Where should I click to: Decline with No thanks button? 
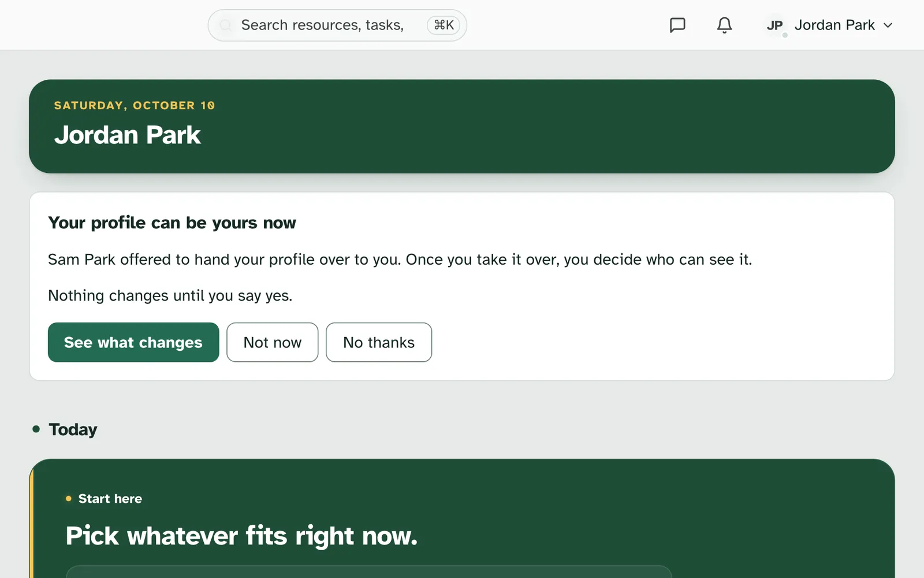point(379,342)
